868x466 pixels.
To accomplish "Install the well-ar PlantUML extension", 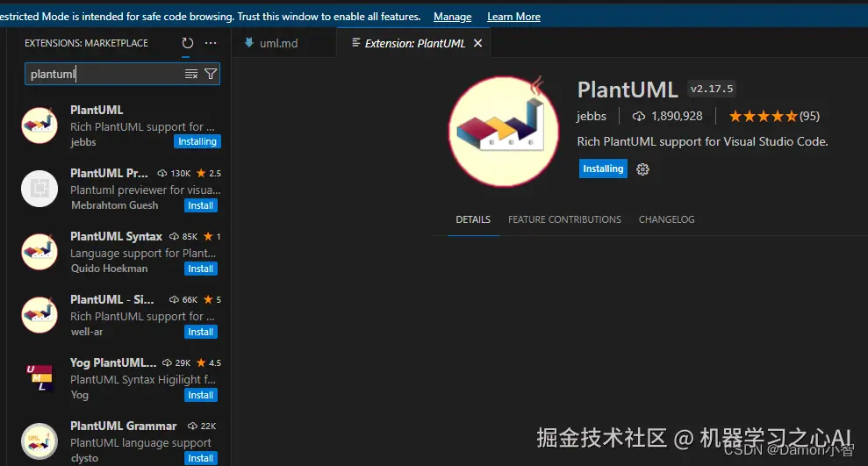I will click(200, 332).
